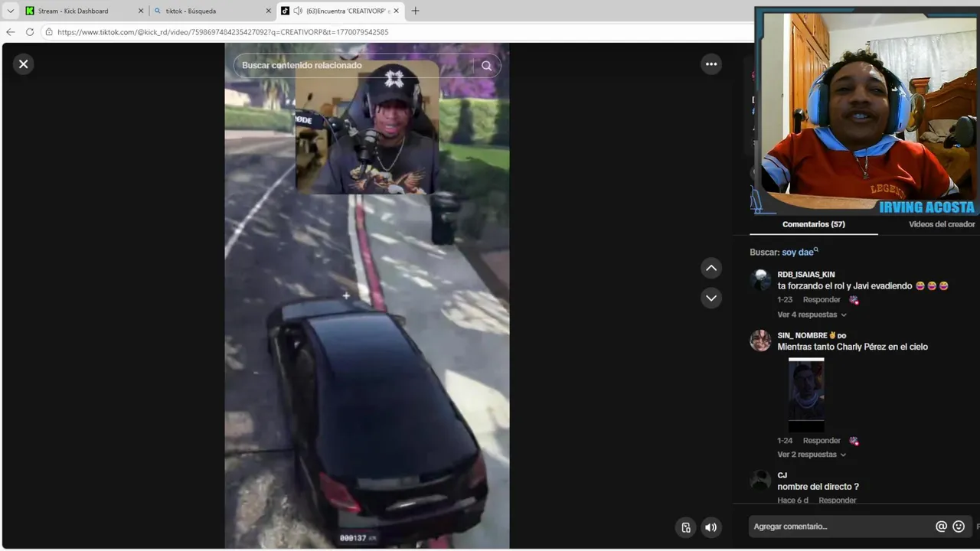Click the '1-23' date on RDB_ISAIAS_KIN's comment
The width and height of the screenshot is (980, 551).
point(785,300)
